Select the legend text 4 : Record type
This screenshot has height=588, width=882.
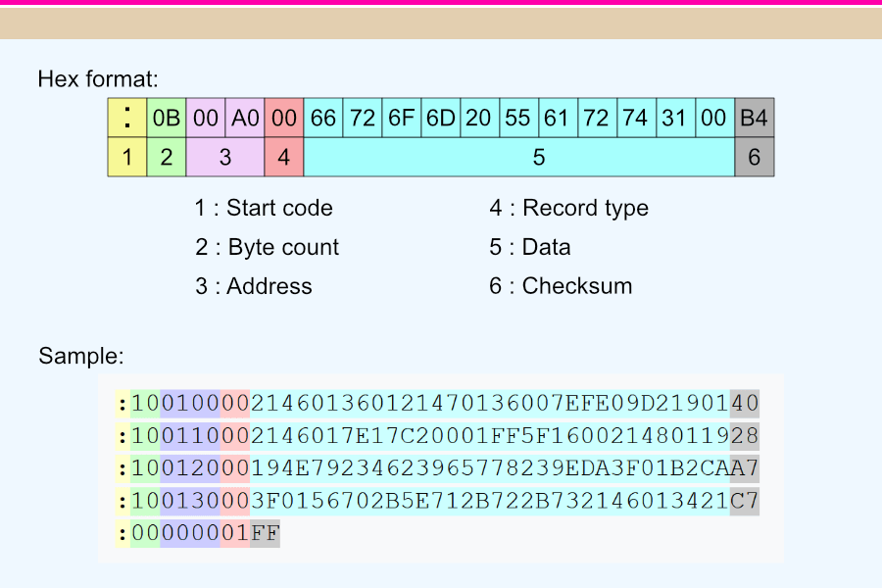coord(569,208)
